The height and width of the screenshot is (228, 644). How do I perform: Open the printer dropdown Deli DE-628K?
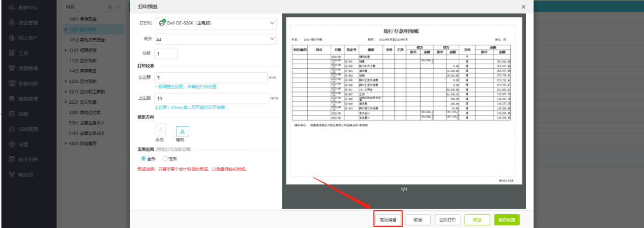(x=216, y=23)
